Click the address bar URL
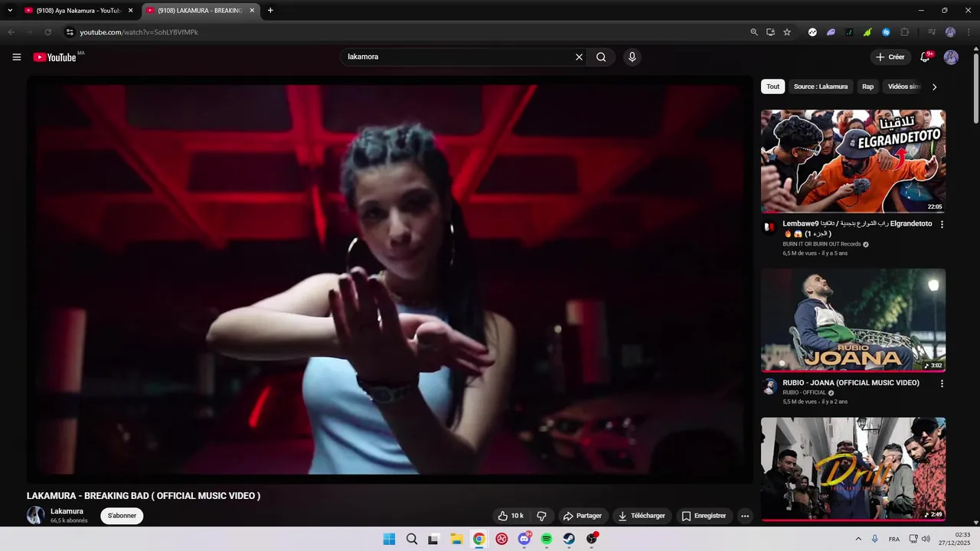The height and width of the screenshot is (551, 980). (x=139, y=32)
